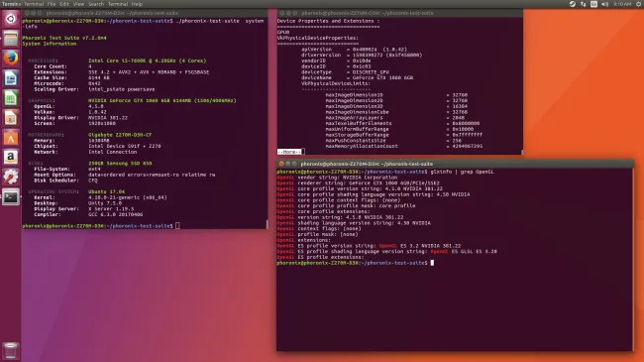Close the glxinfo terminal window
644x362 pixels.
coord(281,164)
